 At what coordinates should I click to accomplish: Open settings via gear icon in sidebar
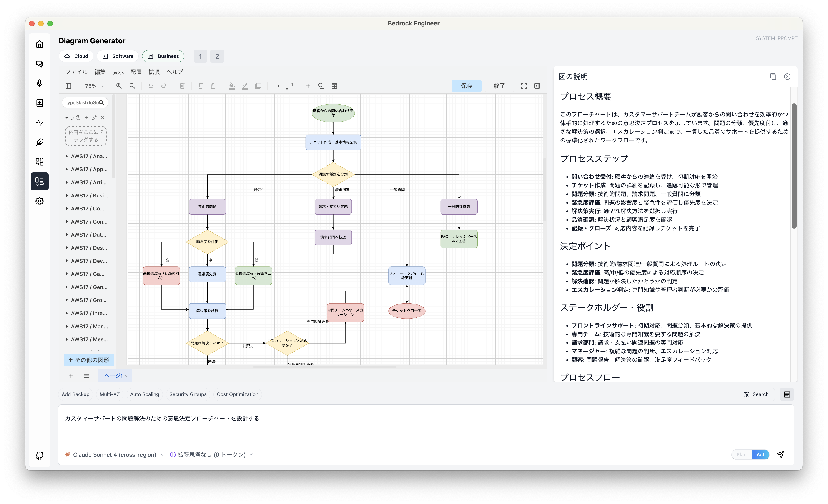[x=40, y=201]
